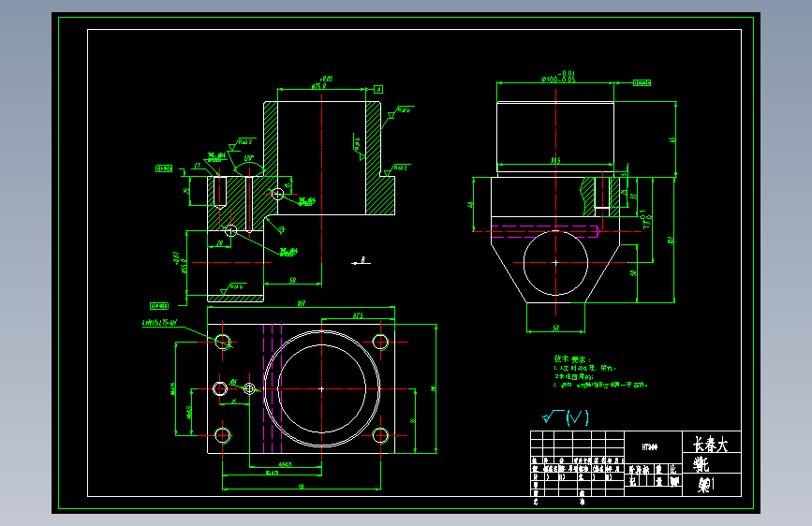Select the φ100 diameter dimension text

(x=558, y=77)
